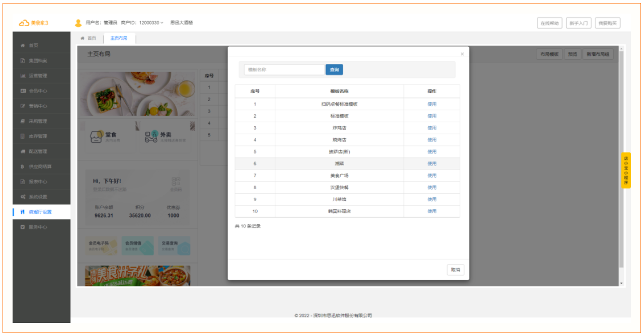Switch to the 主页布局 tab
This screenshot has height=336, width=644.
coord(119,38)
